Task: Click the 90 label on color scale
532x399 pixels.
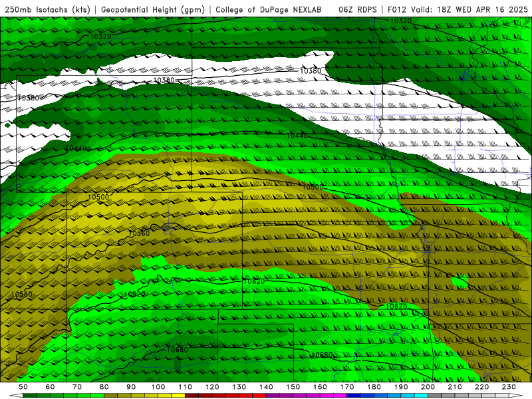Action: tap(131, 387)
